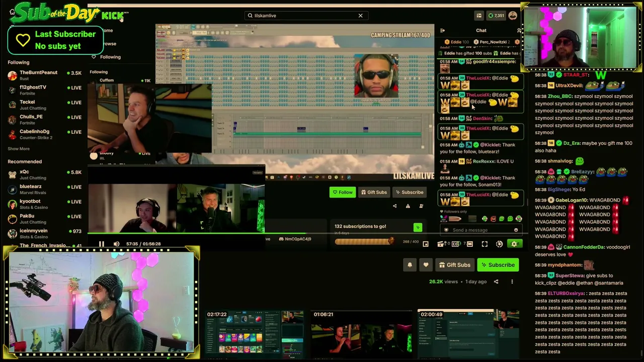Share the VOD via share icon near views

pyautogui.click(x=496, y=282)
